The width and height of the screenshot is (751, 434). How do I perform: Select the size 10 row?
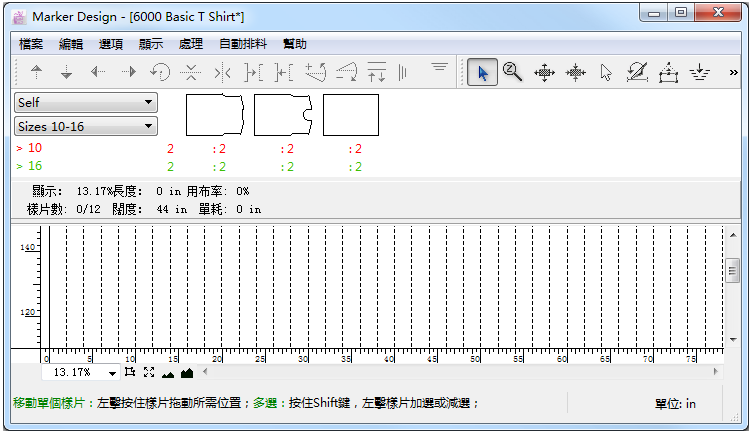[35, 148]
